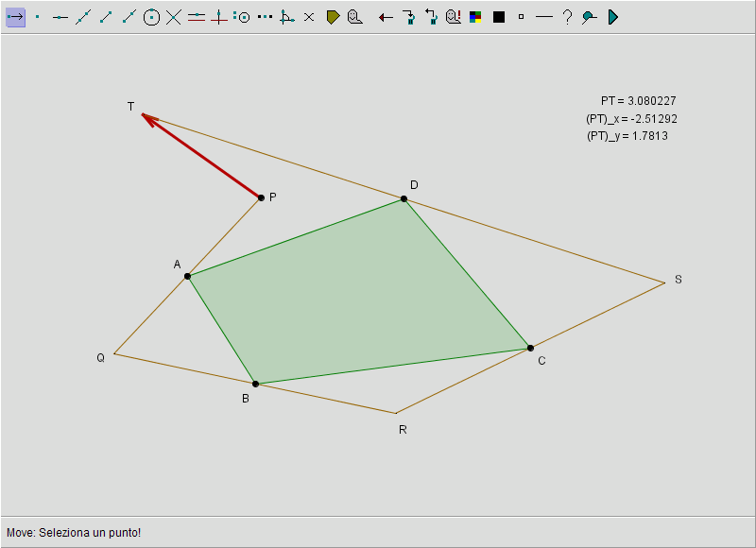The height and width of the screenshot is (548, 756).
Task: Click corner R of the brown path
Action: [396, 413]
